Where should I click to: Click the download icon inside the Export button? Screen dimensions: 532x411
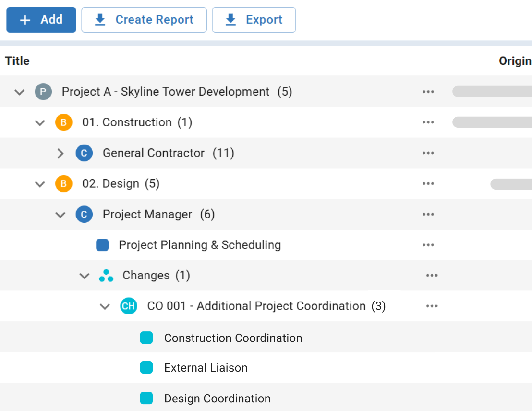point(230,20)
